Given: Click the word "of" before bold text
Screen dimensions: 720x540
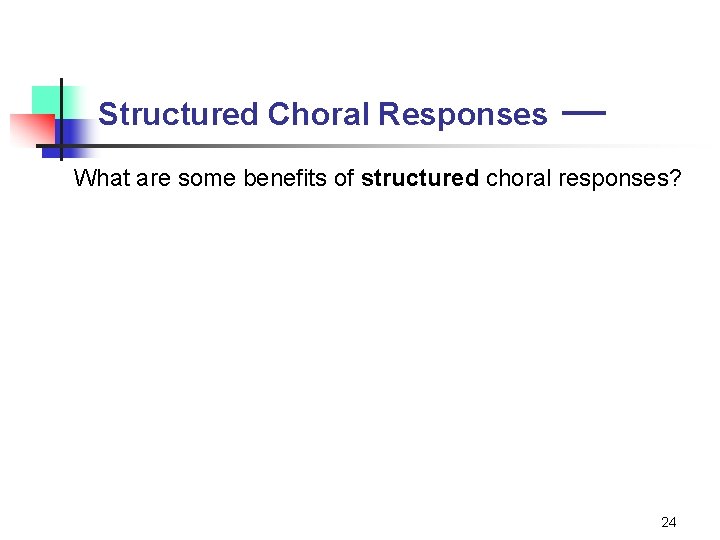Looking at the screenshot, I should click(344, 178).
